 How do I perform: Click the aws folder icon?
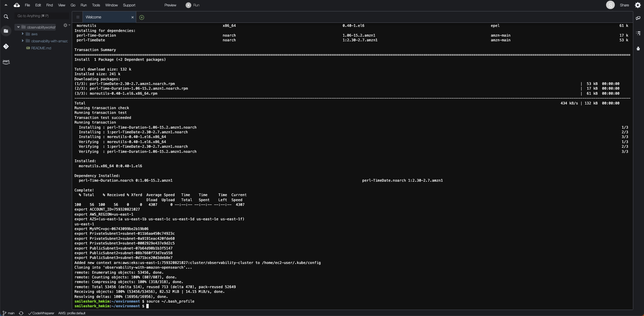28,34
